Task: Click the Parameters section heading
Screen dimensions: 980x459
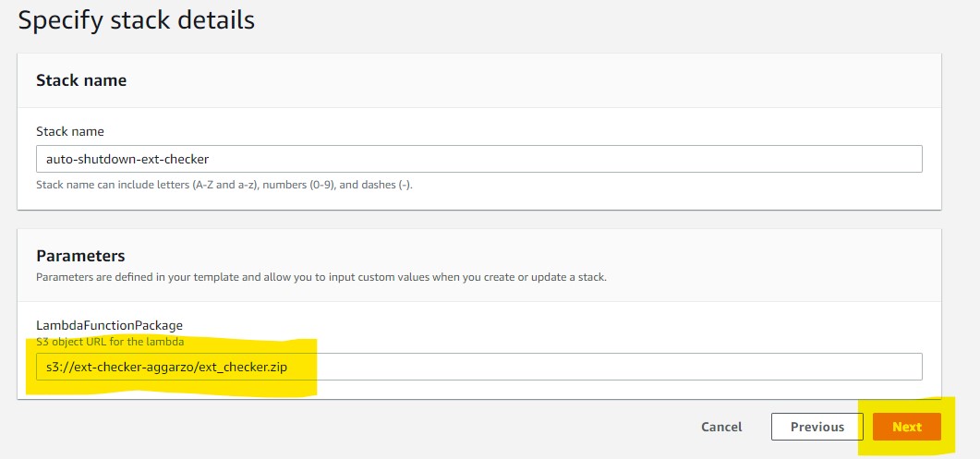Action: coord(80,256)
